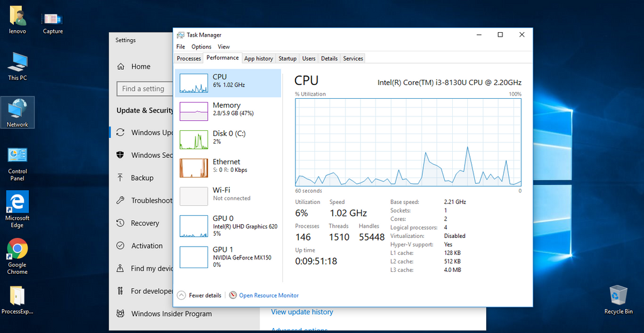The height and width of the screenshot is (333, 644).
Task: Open the ProcessExp folder on the desktop
Action: (17, 300)
